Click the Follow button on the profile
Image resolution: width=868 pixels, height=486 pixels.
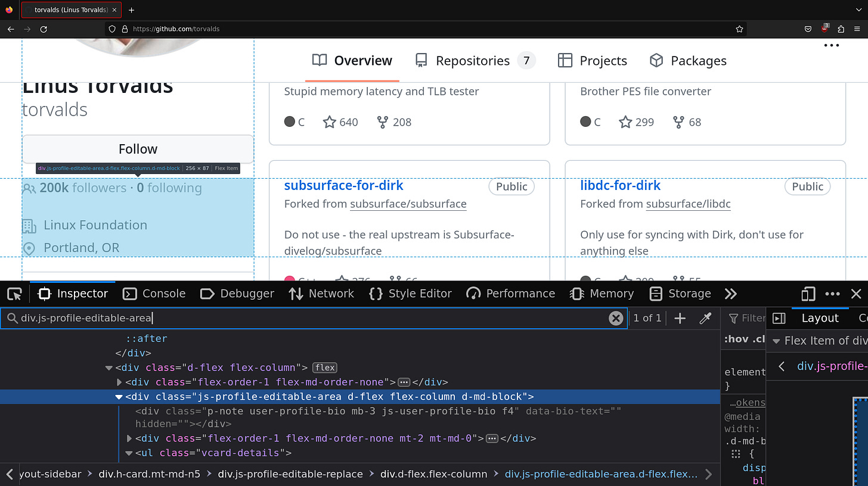[x=138, y=149]
